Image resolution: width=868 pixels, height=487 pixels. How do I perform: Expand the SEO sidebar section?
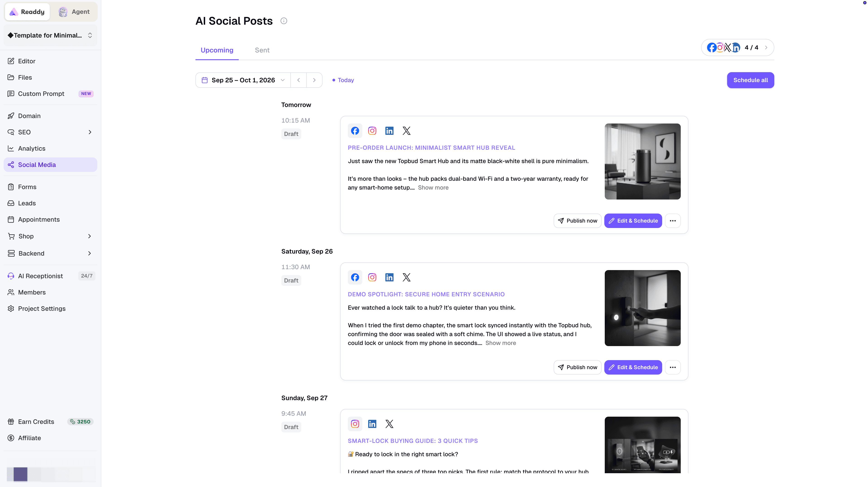coord(50,132)
